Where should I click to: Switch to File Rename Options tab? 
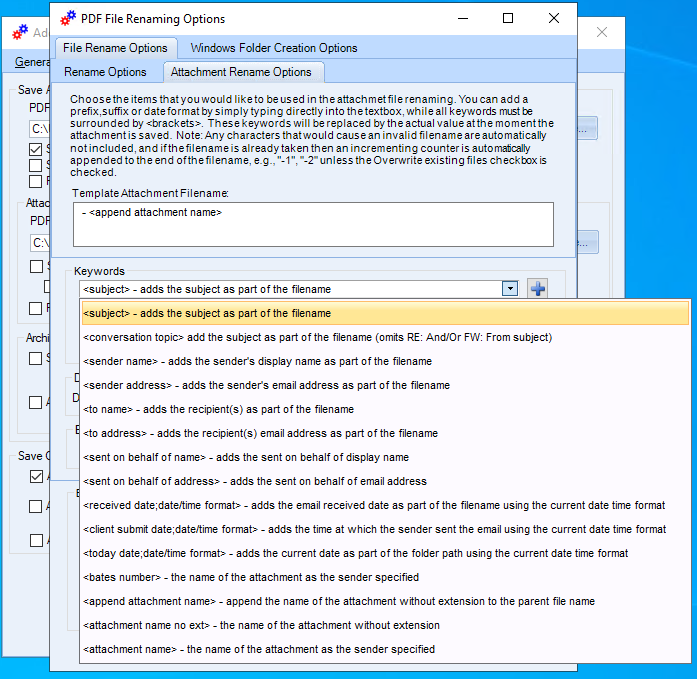pos(116,48)
